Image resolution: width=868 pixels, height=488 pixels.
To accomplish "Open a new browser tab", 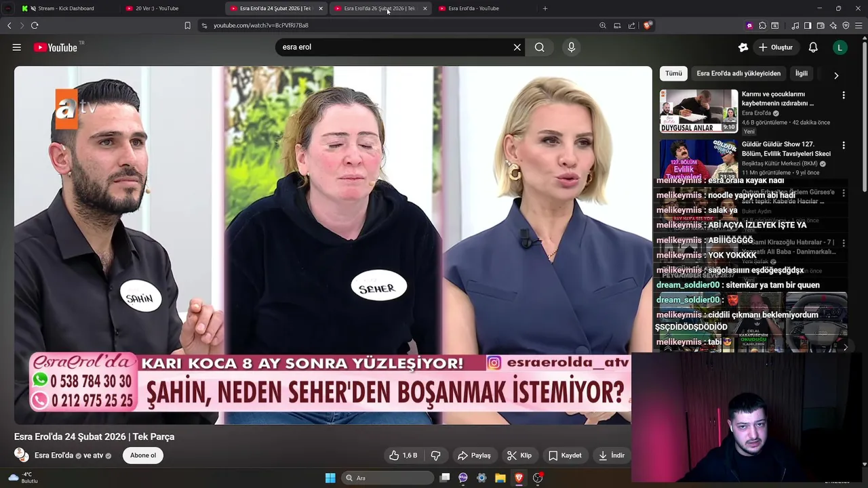I will (545, 8).
